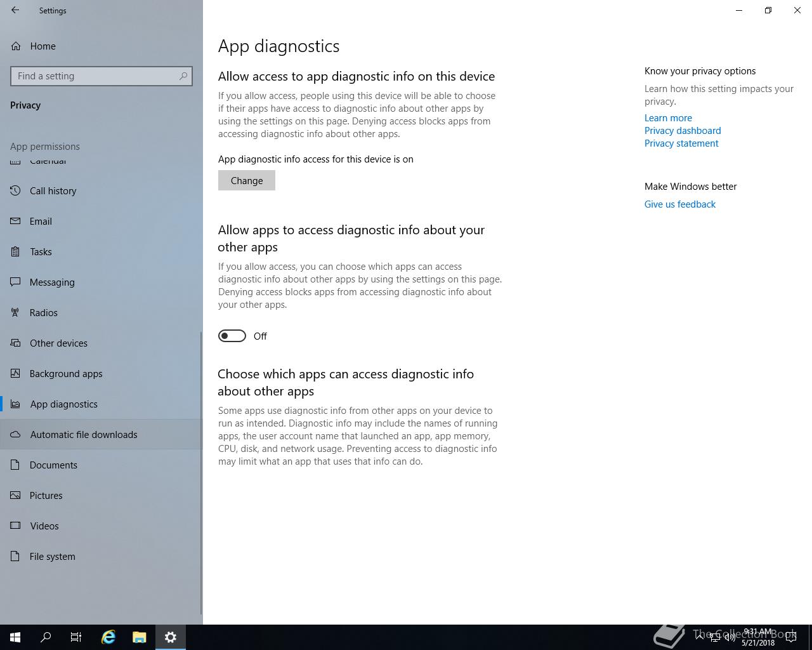
Task: Open the Windows Start menu
Action: 15,637
